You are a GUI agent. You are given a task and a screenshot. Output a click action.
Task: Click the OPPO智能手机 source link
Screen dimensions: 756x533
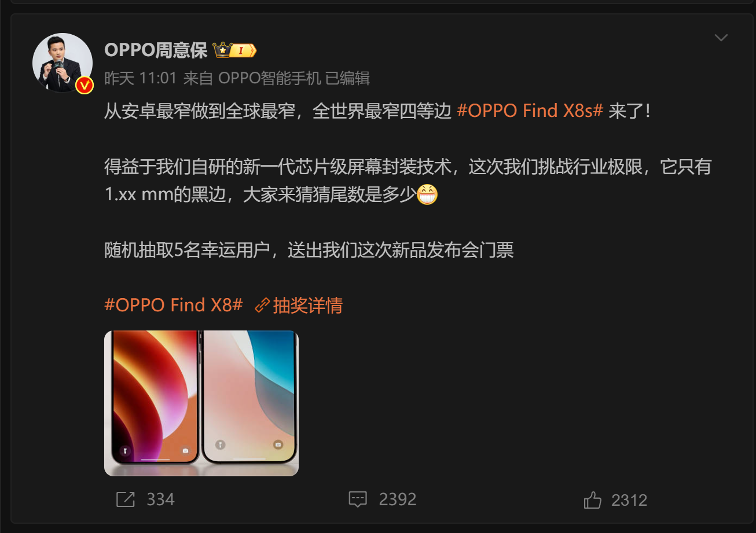[269, 78]
